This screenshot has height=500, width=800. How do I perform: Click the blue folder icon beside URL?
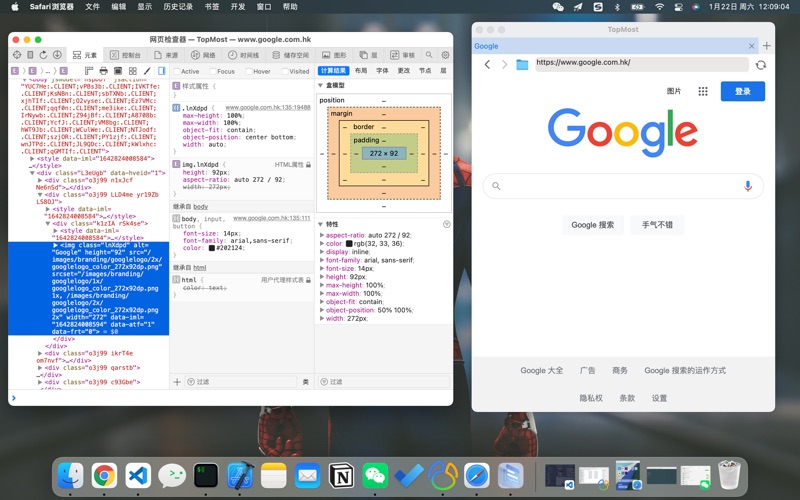point(522,65)
